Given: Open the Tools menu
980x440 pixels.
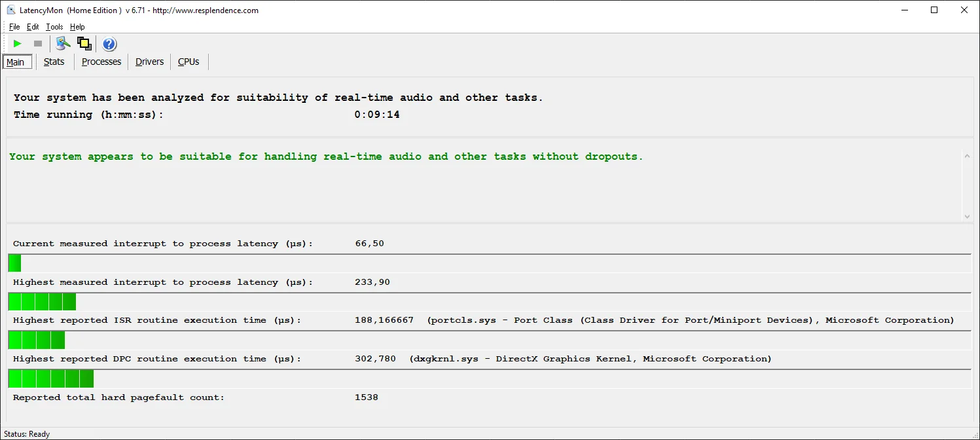Looking at the screenshot, I should coord(54,27).
